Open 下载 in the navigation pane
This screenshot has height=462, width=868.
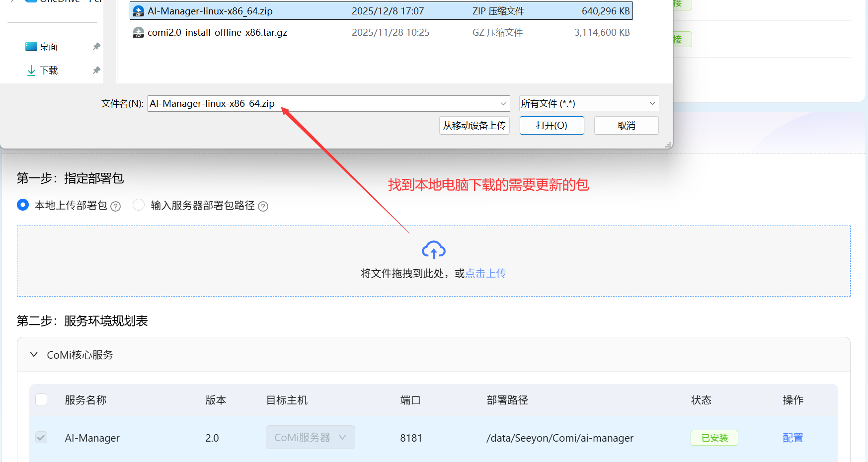(x=49, y=71)
